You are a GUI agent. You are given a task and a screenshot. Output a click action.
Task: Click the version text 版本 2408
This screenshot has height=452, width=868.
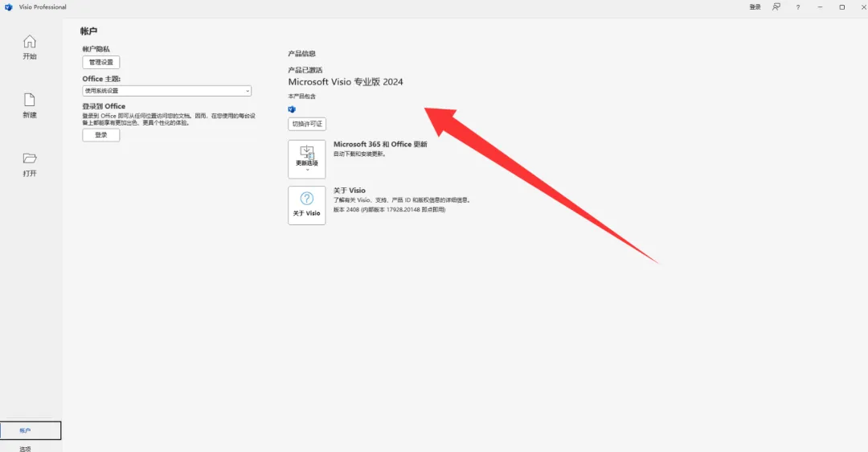(389, 210)
